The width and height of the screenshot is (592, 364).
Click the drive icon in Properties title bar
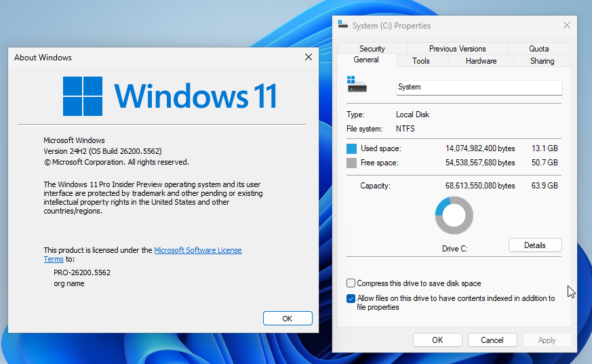[343, 24]
